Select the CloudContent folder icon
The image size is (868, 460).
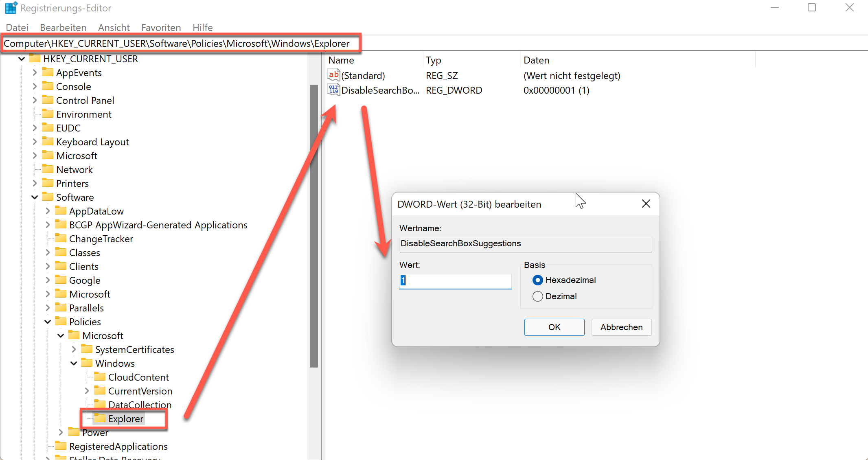coord(100,377)
